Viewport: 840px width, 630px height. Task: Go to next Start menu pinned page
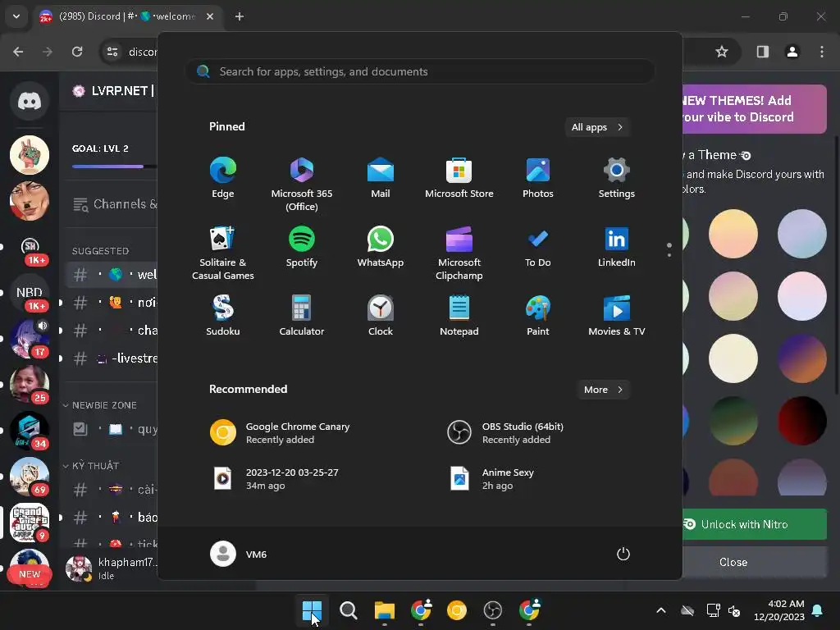tap(669, 254)
